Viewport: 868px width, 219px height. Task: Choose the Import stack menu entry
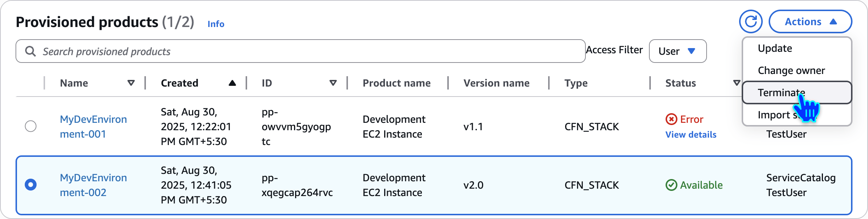(x=797, y=115)
